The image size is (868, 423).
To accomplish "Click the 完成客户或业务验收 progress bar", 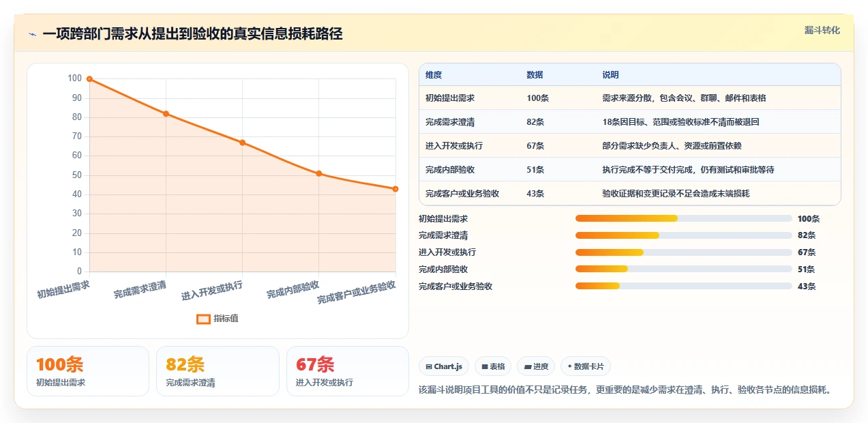I will point(684,287).
